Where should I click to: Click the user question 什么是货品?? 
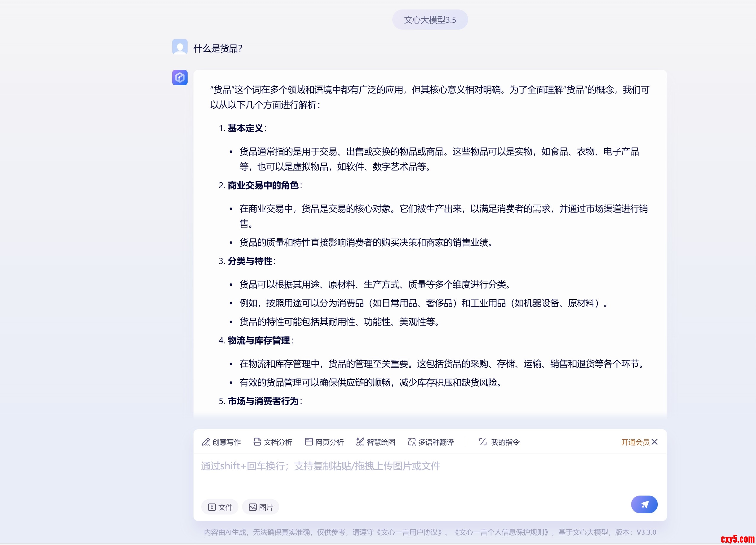pos(218,49)
